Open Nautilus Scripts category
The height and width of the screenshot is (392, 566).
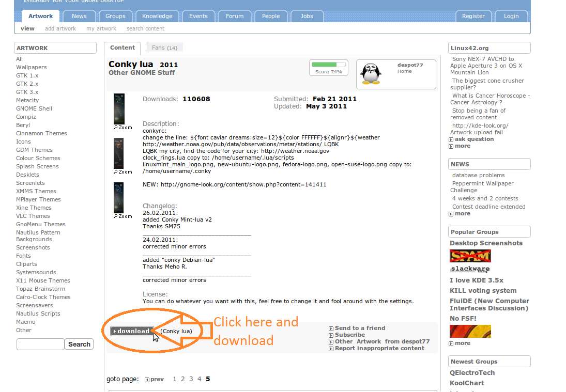click(38, 313)
